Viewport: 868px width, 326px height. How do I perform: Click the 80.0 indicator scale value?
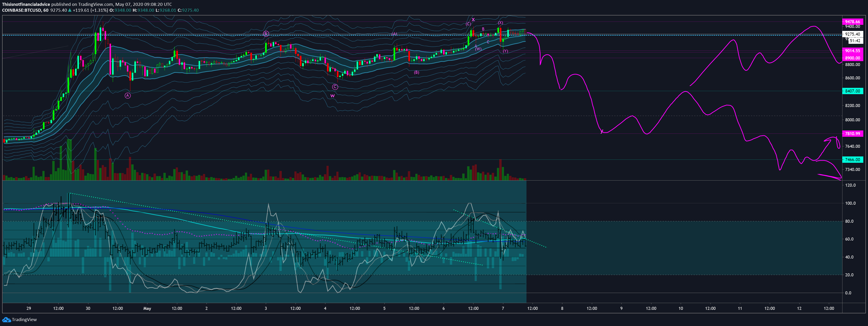click(849, 221)
